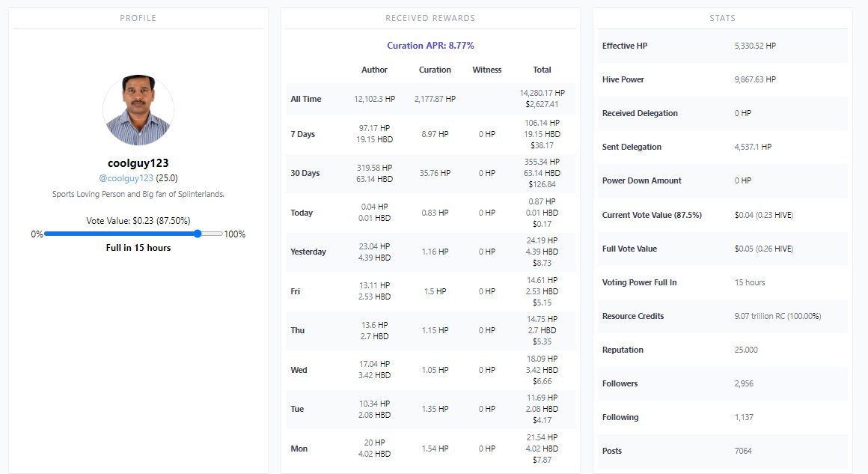
Task: Select the 30 Days author value 319.58 HP
Action: [374, 168]
